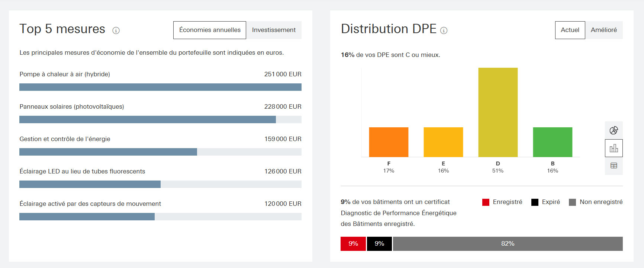Select the bar chart view icon
The image size is (644, 268).
pos(614,148)
